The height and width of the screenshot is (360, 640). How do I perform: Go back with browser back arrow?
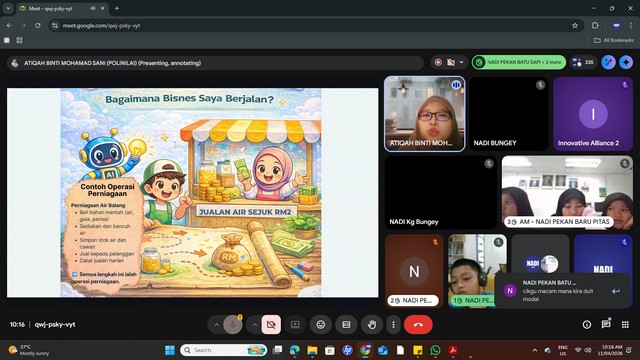click(x=9, y=25)
